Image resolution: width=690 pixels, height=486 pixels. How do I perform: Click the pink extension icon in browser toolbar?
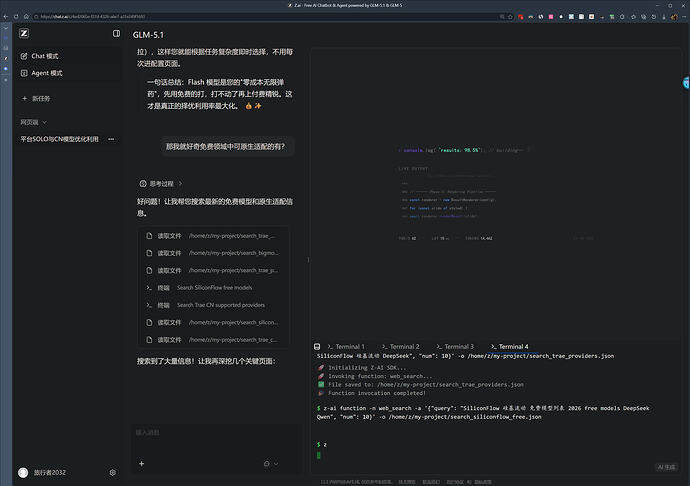click(x=551, y=17)
